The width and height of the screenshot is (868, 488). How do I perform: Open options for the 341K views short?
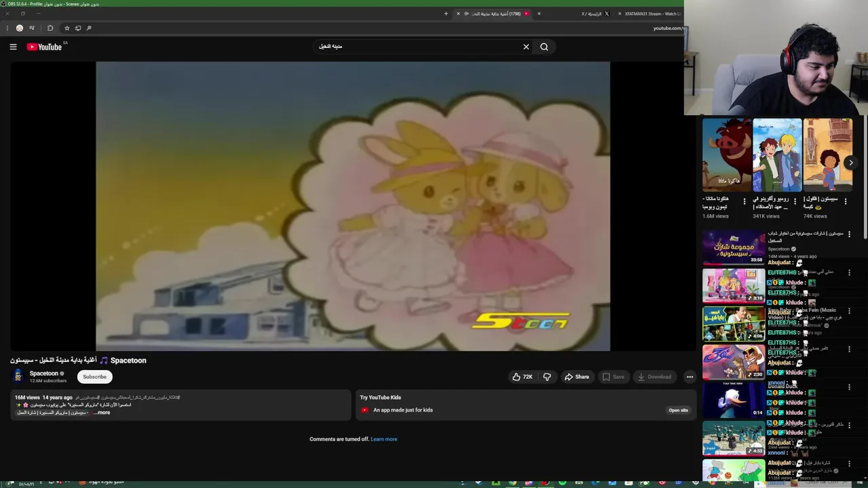click(x=795, y=202)
